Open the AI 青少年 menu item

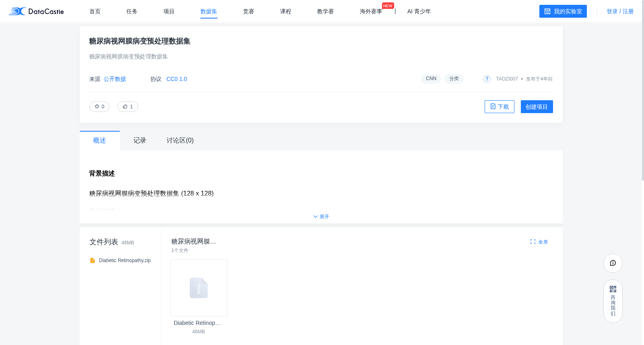[x=419, y=11]
